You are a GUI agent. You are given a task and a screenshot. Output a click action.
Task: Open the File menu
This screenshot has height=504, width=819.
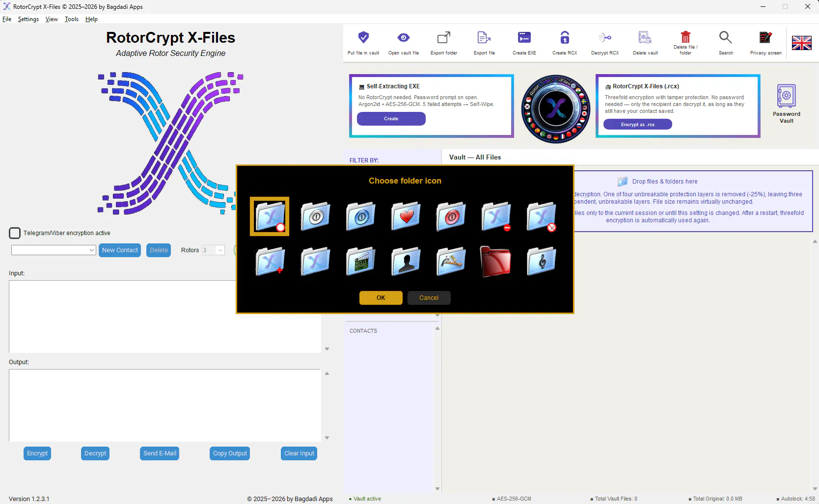pos(7,19)
